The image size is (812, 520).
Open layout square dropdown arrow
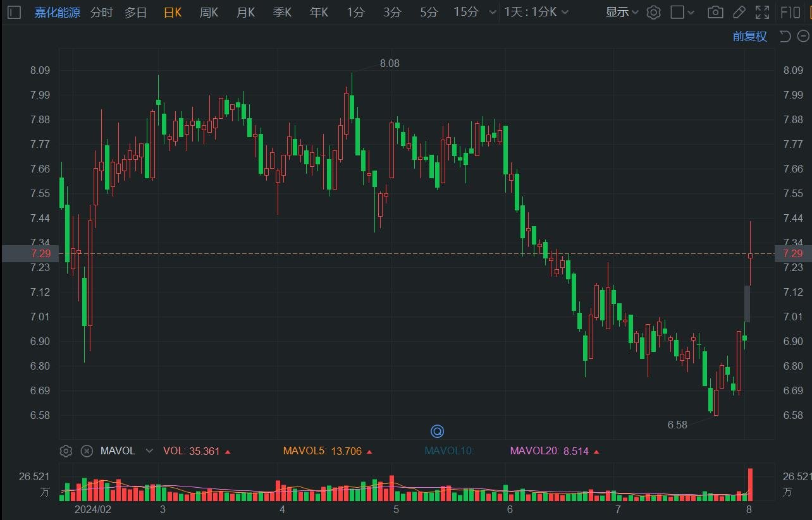pos(691,12)
